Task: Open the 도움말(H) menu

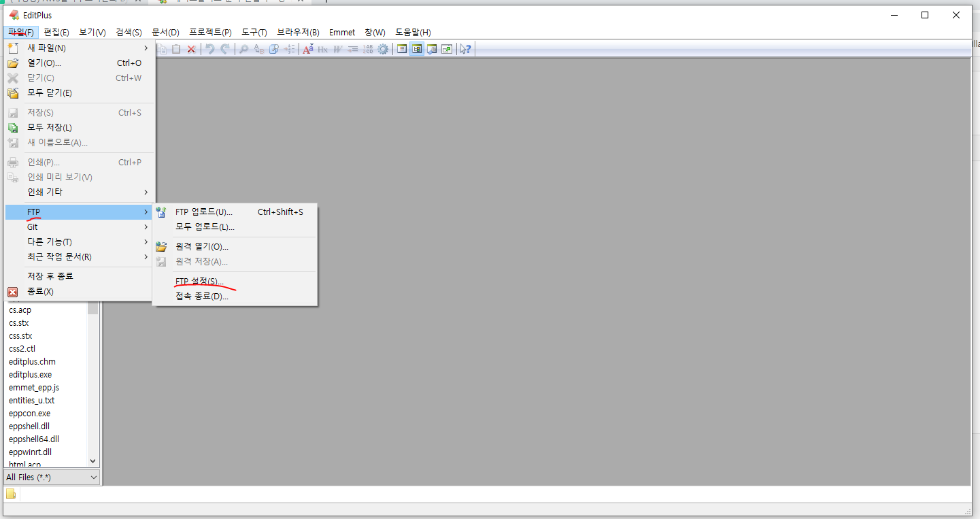Action: tap(413, 32)
